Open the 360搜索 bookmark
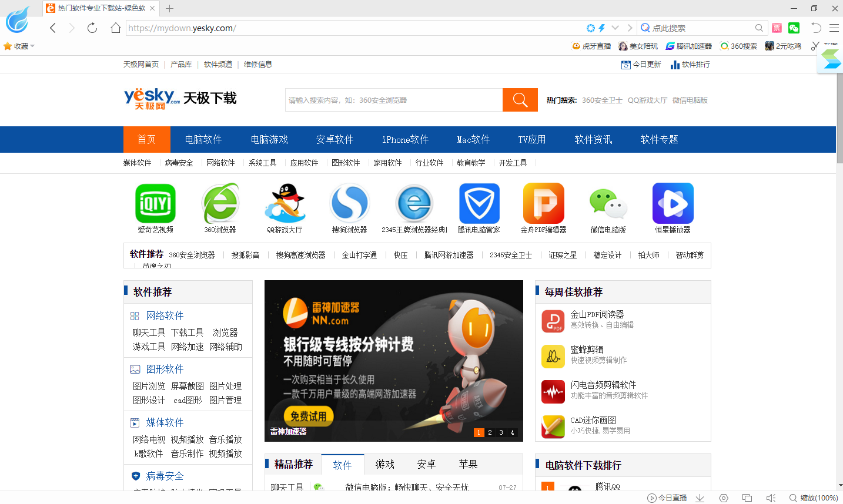The width and height of the screenshot is (843, 504). tap(738, 46)
